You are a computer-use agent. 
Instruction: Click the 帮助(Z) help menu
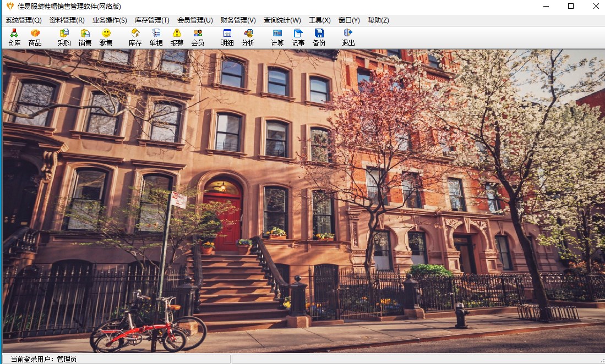tap(378, 20)
